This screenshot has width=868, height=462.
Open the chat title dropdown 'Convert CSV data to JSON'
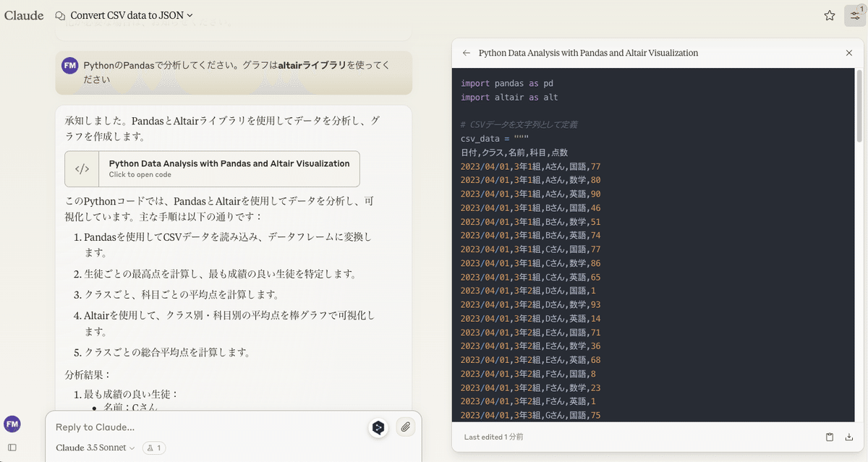pyautogui.click(x=132, y=15)
